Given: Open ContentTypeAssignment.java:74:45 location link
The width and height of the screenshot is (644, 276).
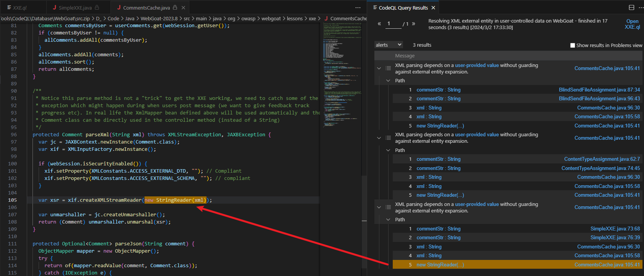Looking at the screenshot, I should (600, 168).
